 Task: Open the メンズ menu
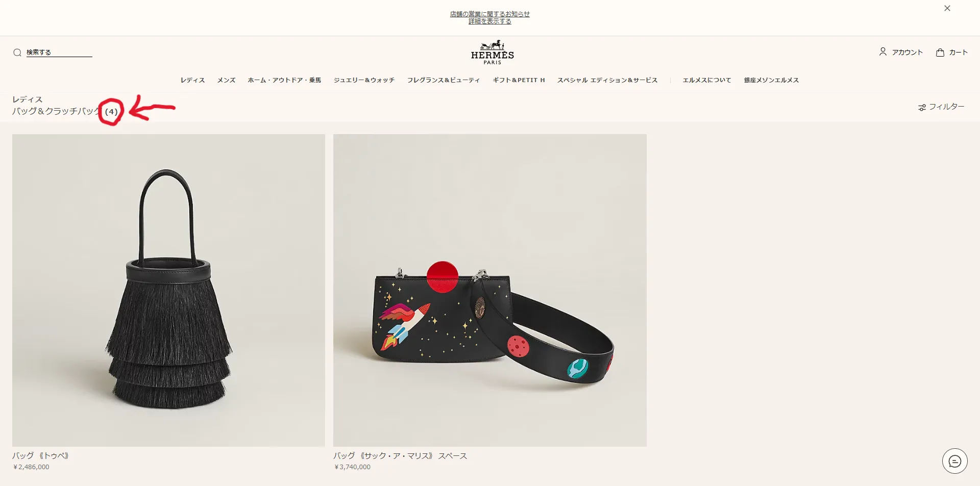[x=226, y=80]
